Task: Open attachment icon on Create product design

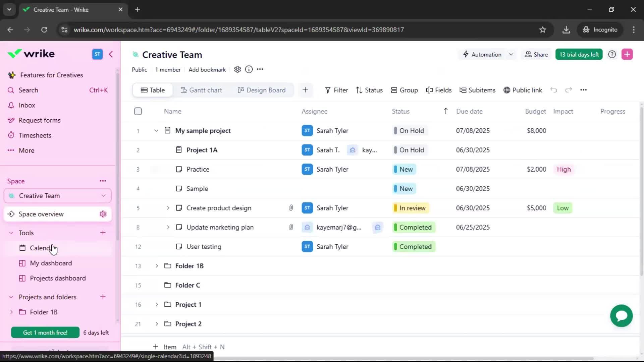Action: [x=291, y=208]
